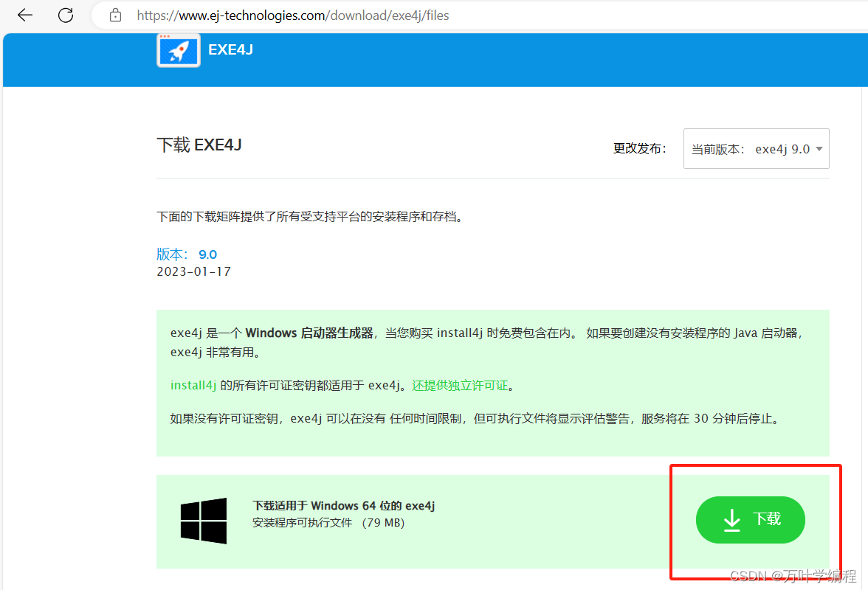Screen dimensions: 868x590
Task: Open the 还提供独立许可证 link
Action: [459, 386]
